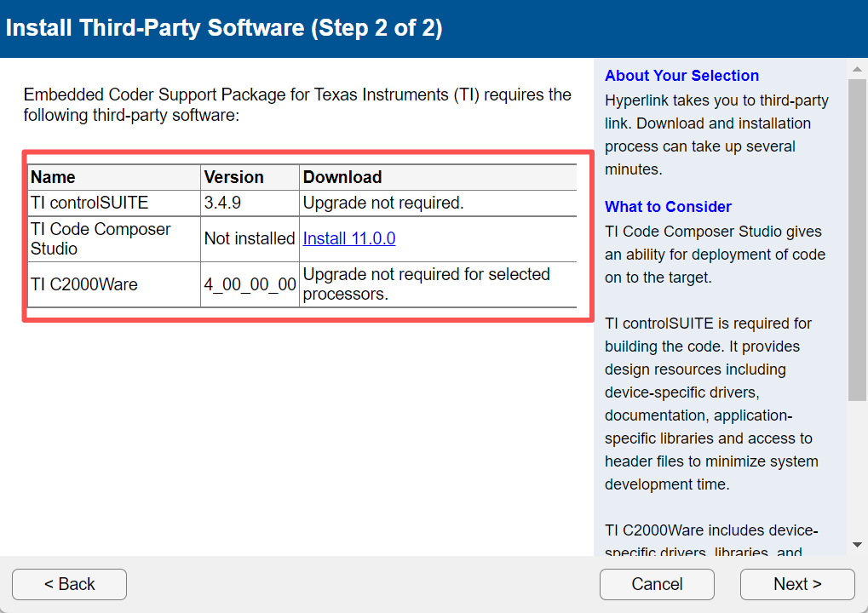The image size is (868, 613).
Task: Click the Not installed version cell
Action: 250,239
